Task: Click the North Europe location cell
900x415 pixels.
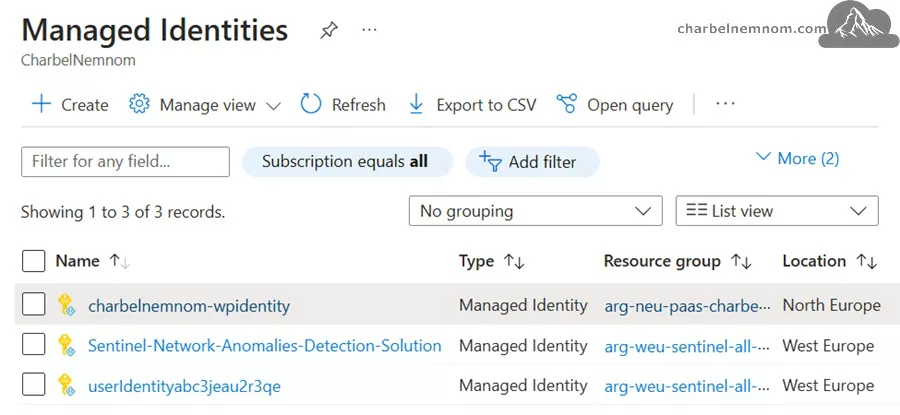Action: [832, 305]
